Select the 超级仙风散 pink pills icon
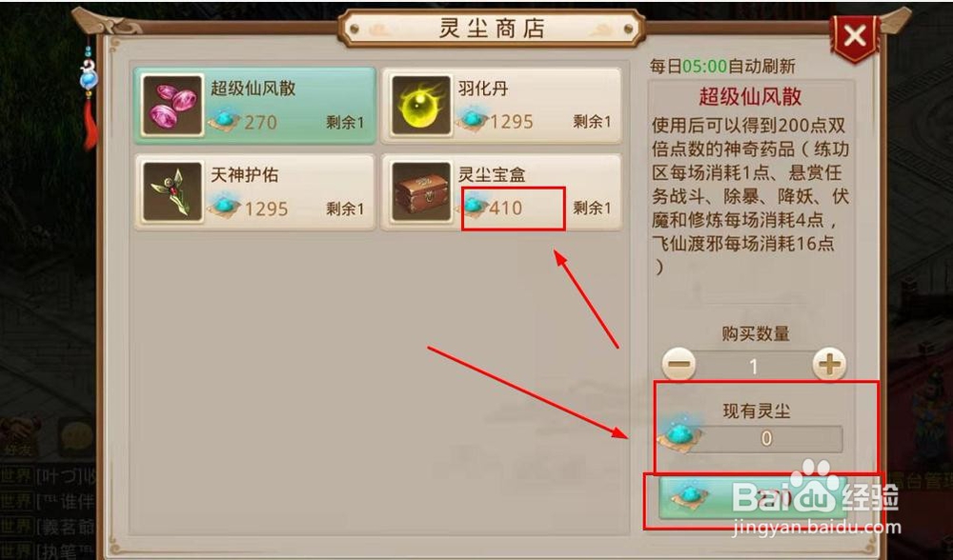 [x=172, y=105]
